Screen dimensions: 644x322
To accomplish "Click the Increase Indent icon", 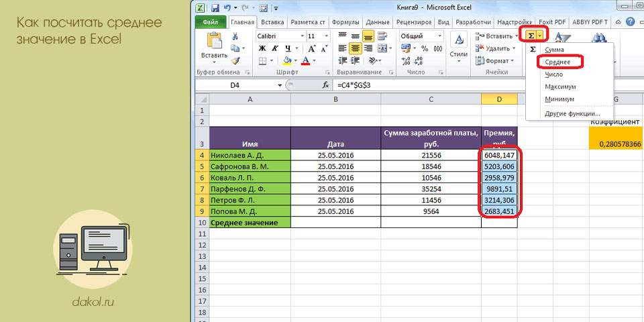I will tap(356, 61).
